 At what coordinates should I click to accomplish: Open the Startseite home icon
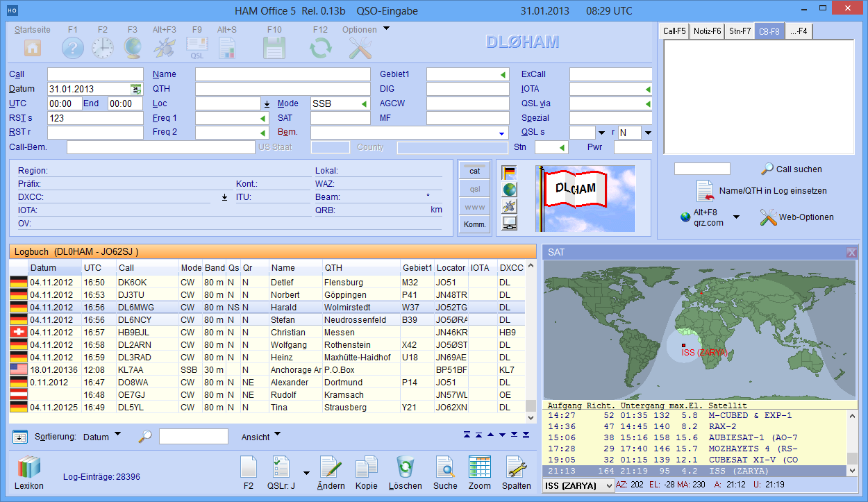[x=33, y=47]
